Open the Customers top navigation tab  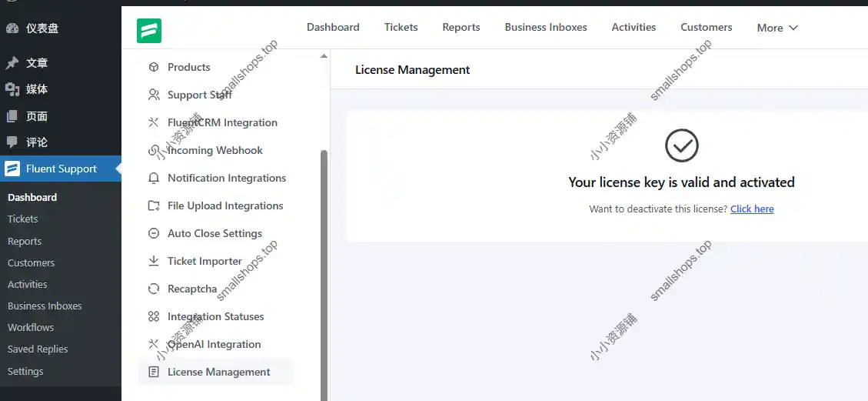pyautogui.click(x=707, y=27)
